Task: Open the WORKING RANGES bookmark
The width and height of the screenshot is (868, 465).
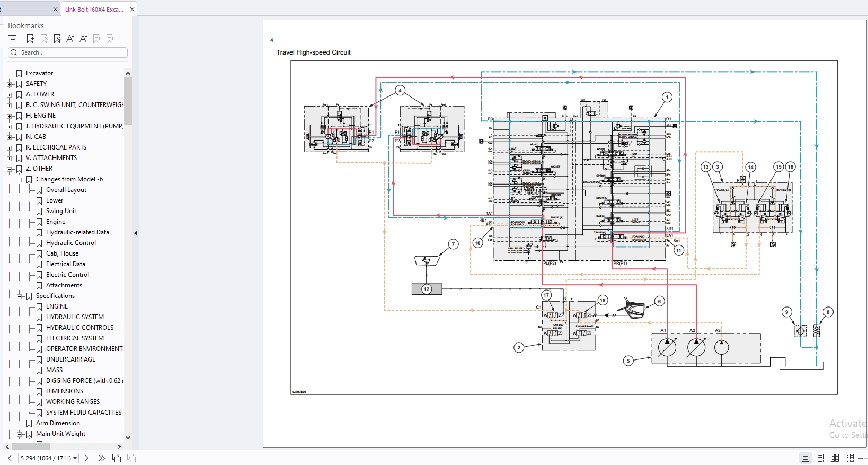Action: 73,402
